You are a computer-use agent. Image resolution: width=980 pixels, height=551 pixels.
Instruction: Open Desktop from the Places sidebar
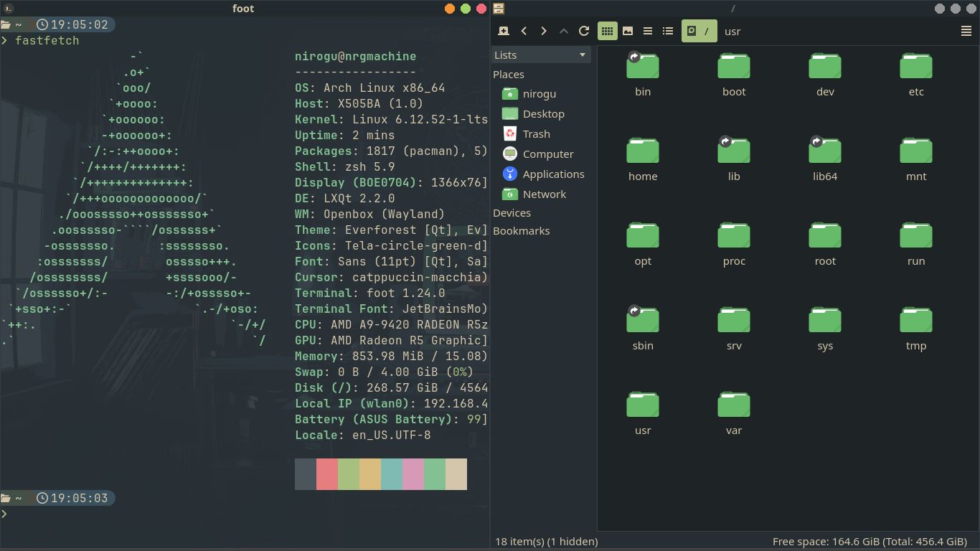point(542,113)
